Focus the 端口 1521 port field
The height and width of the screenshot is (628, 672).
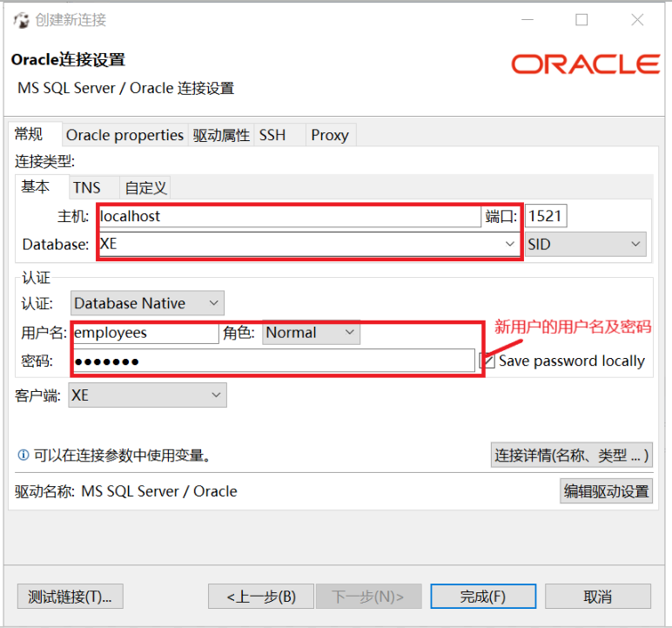pos(546,216)
